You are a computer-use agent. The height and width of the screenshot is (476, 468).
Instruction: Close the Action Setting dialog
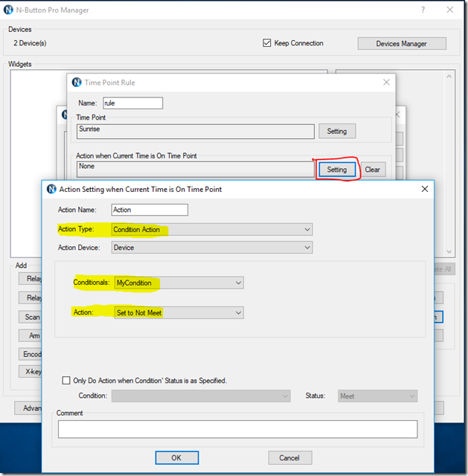(425, 189)
